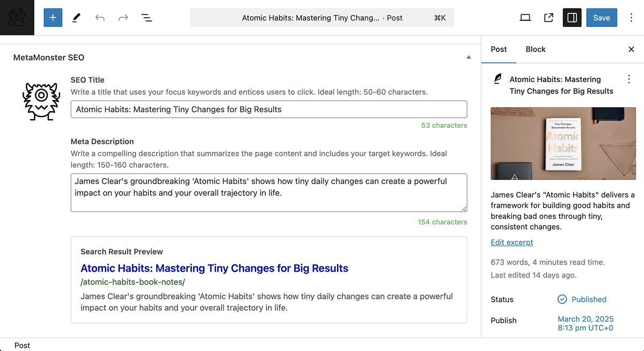Viewport: 644px width, 351px height.
Task: Undo the last change
Action: (100, 18)
